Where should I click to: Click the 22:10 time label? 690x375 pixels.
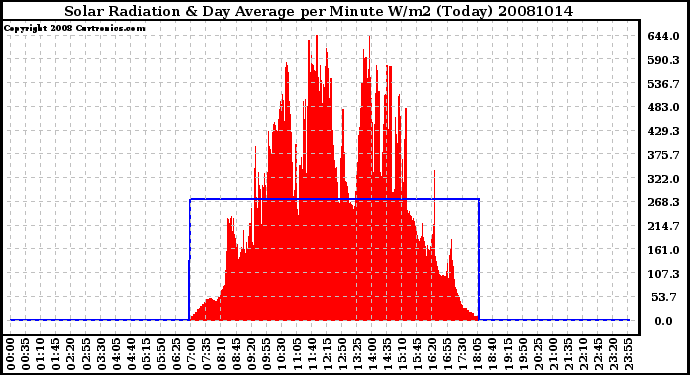point(582,354)
